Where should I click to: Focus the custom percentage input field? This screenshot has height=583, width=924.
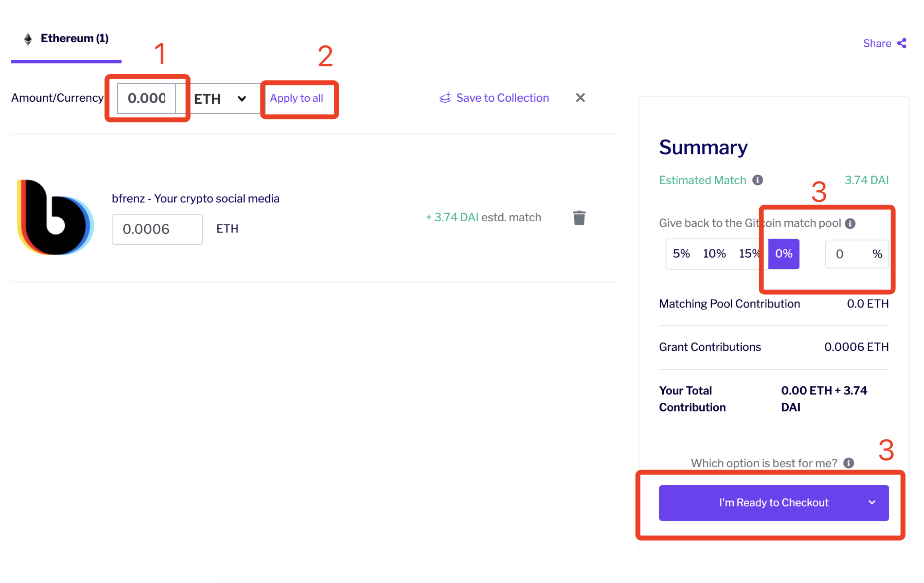click(x=856, y=254)
